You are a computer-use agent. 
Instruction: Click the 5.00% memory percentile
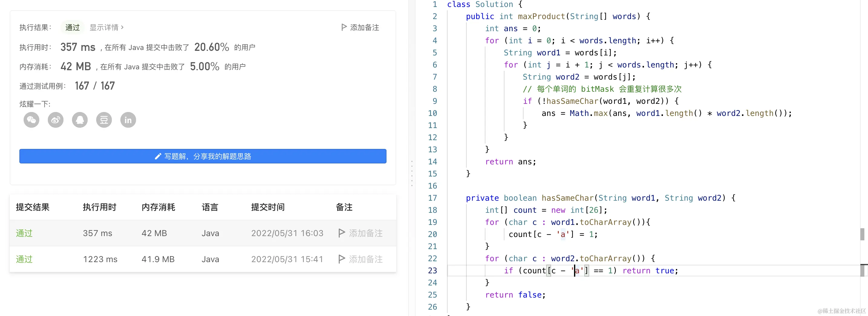[x=204, y=66]
